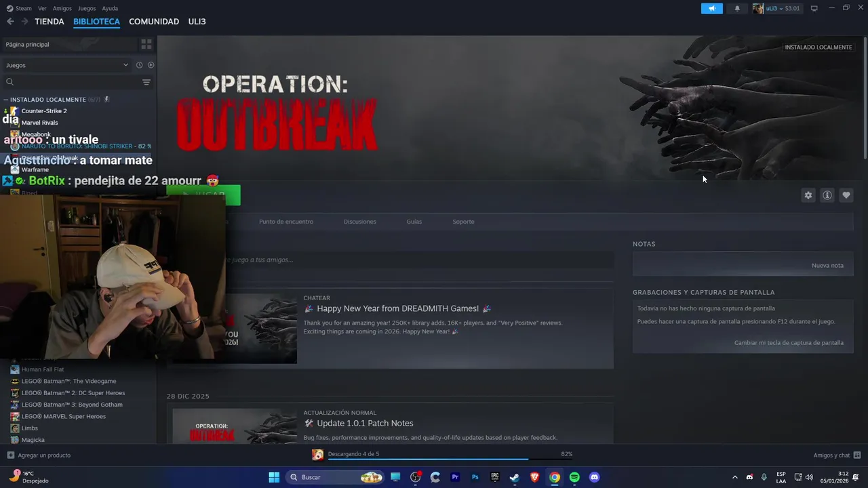Open Discord from the taskbar

point(595,477)
